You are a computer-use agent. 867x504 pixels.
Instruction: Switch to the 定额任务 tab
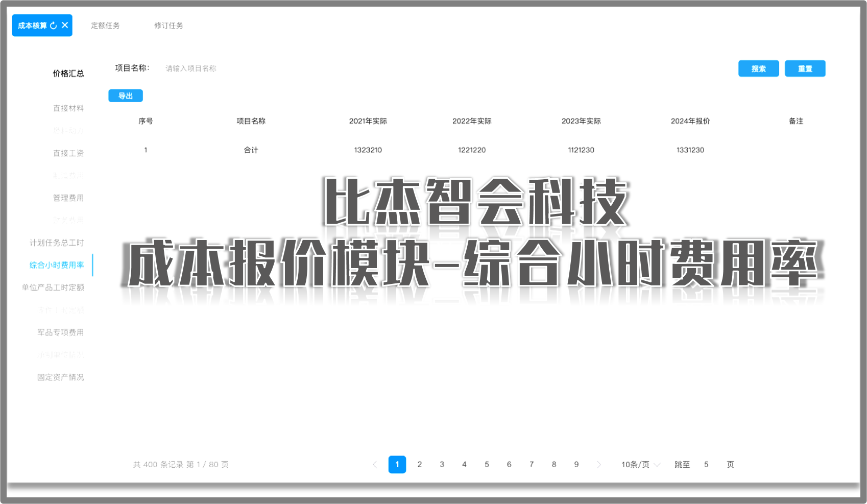pos(105,26)
